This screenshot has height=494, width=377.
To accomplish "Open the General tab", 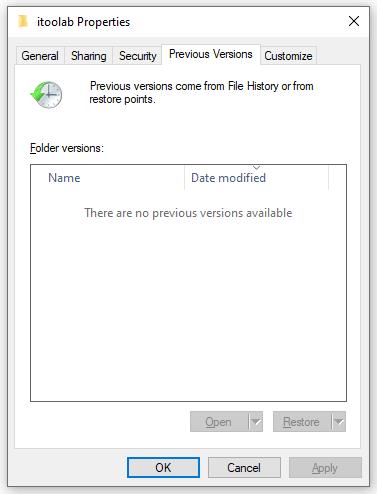I will click(x=40, y=56).
